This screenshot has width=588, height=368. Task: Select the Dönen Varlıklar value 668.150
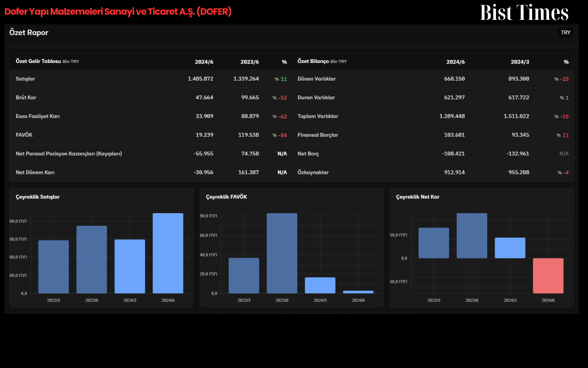coord(455,79)
